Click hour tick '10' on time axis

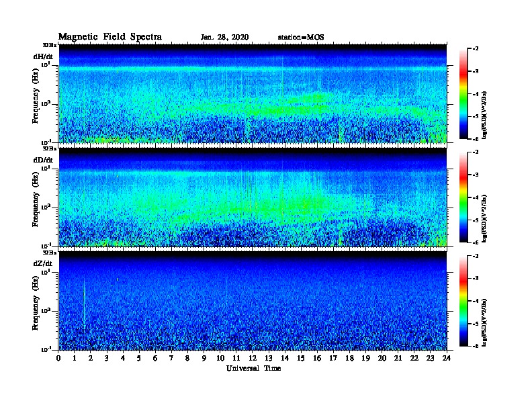coord(220,359)
